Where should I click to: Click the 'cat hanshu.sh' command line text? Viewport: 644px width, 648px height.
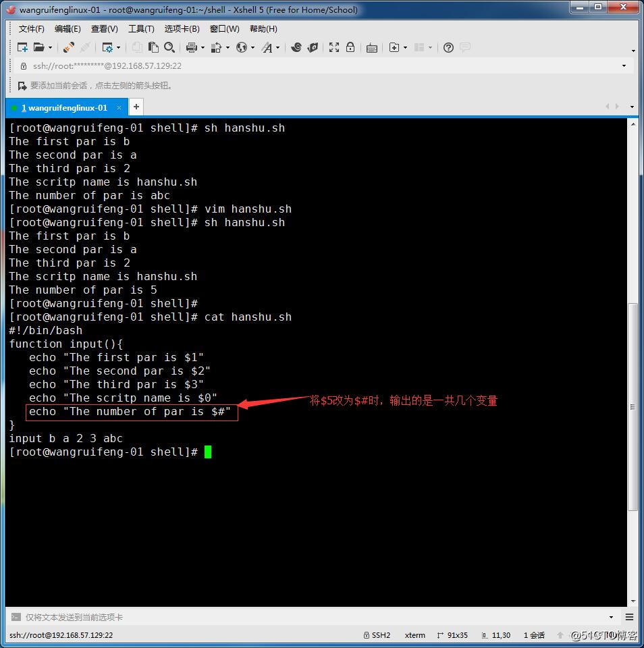pos(248,317)
